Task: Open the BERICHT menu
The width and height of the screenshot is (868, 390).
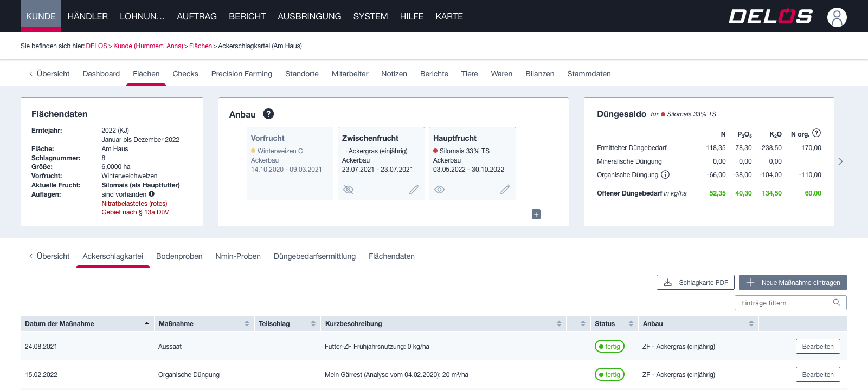Action: click(x=247, y=16)
